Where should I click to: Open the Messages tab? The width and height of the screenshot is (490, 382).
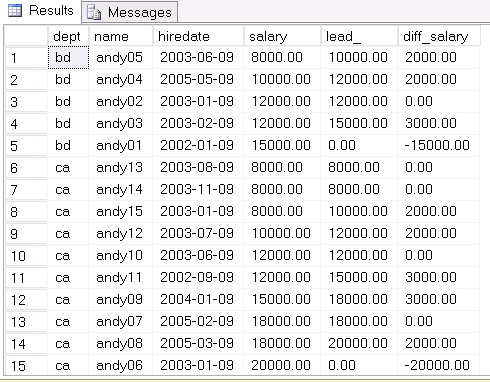[130, 12]
